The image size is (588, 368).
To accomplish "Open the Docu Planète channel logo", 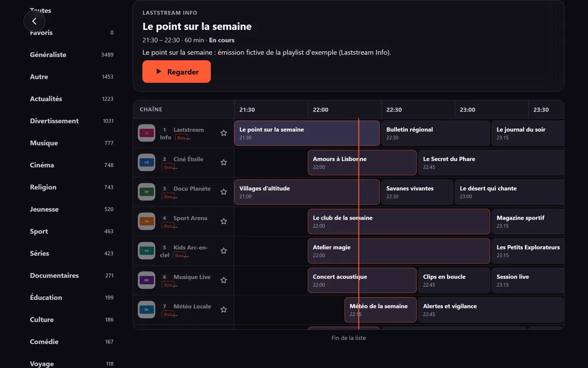I will tap(147, 192).
